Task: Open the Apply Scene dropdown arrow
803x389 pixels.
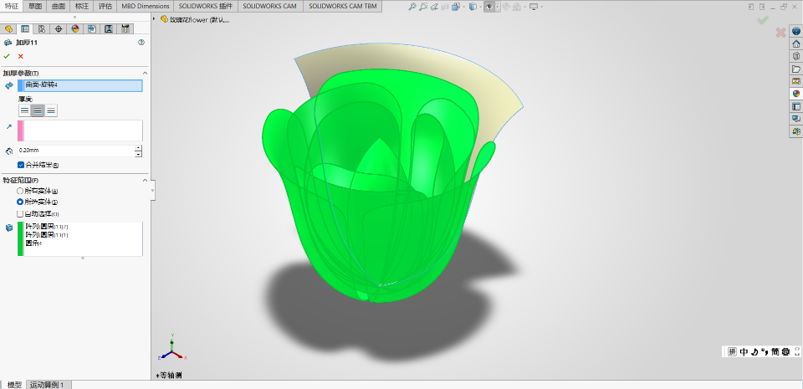Action: (x=525, y=7)
